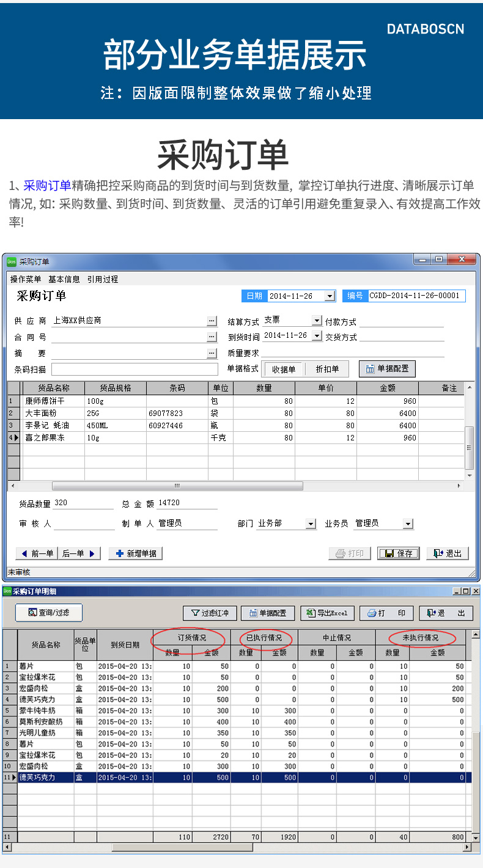483x868 pixels.
Task: Click the 货品数量 field showing 320
Action: (83, 504)
